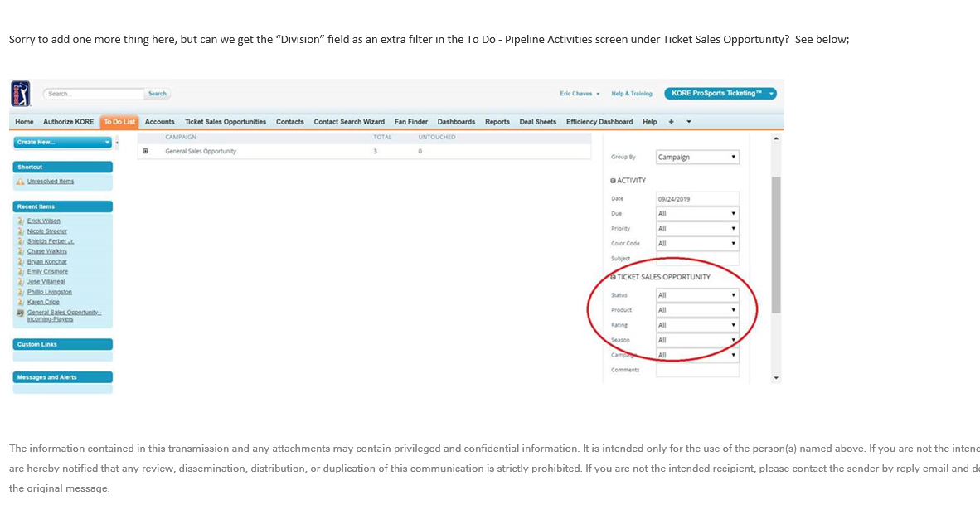The width and height of the screenshot is (980, 505).
Task: Click the activity Date input field
Action: tap(696, 199)
